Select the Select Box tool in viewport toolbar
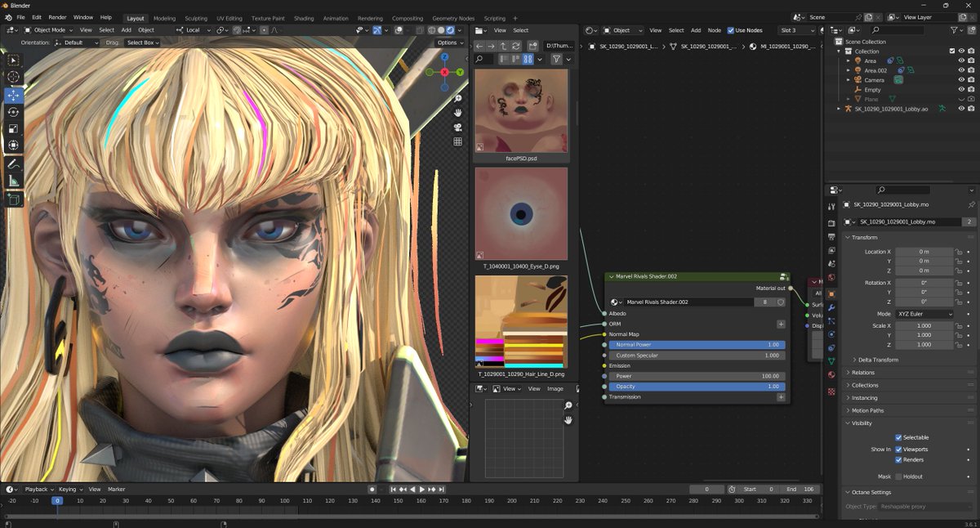This screenshot has height=528, width=980. (14, 60)
